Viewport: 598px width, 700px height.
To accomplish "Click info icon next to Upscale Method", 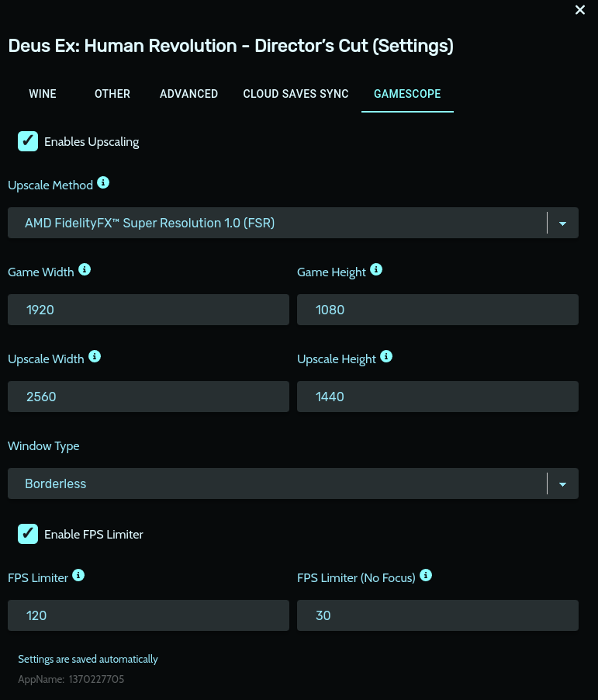I will (103, 184).
